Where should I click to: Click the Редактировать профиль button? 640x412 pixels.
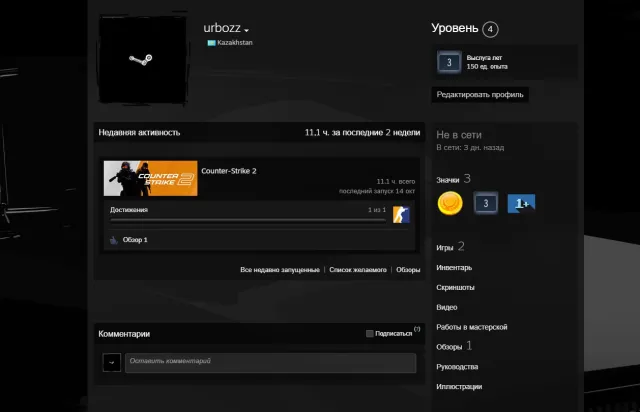point(480,95)
